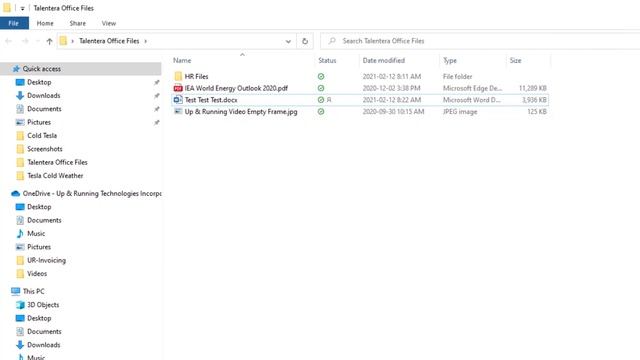Sort by the Type column header
This screenshot has height=360, width=640.
coord(450,60)
